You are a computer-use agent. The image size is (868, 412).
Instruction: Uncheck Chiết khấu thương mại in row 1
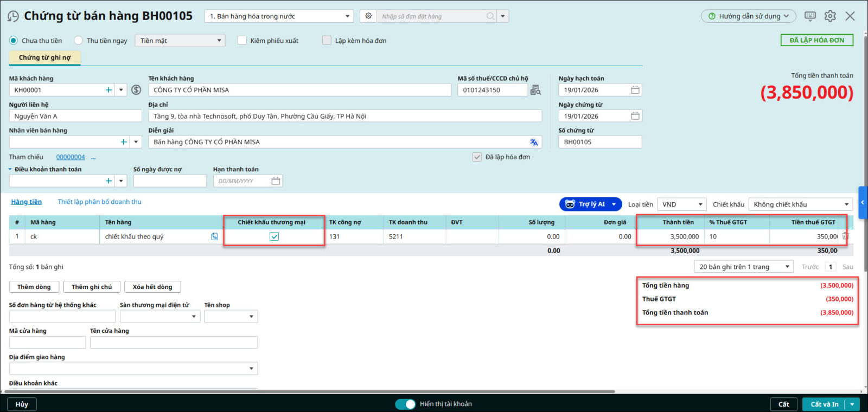coord(274,236)
